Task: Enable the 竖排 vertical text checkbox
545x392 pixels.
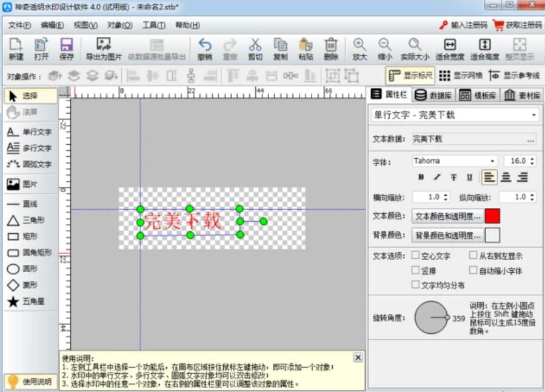Action: pyautogui.click(x=416, y=270)
